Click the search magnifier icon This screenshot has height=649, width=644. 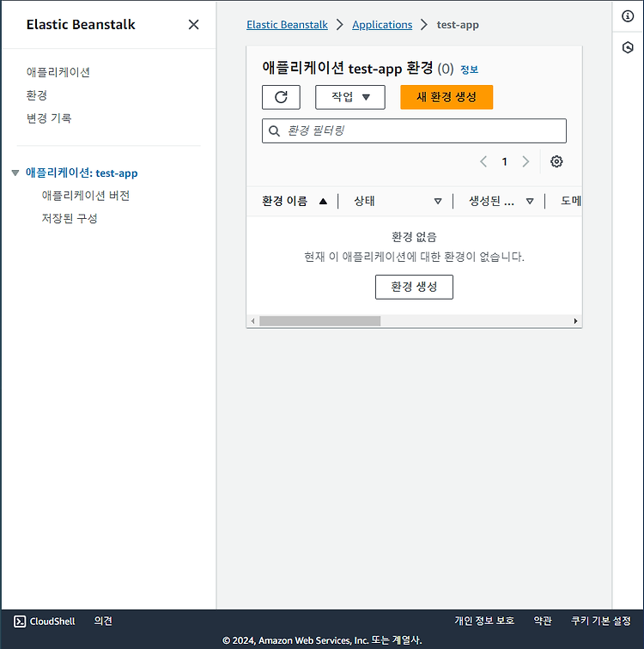[x=274, y=131]
